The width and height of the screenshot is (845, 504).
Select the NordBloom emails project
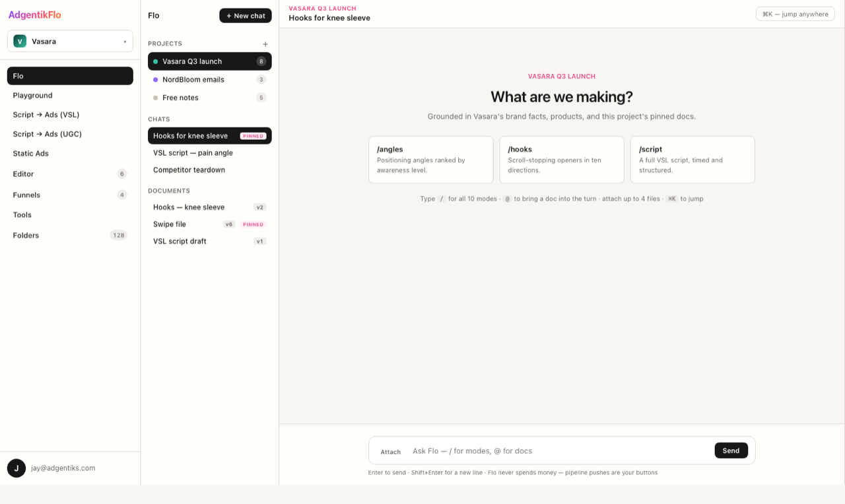(x=210, y=79)
